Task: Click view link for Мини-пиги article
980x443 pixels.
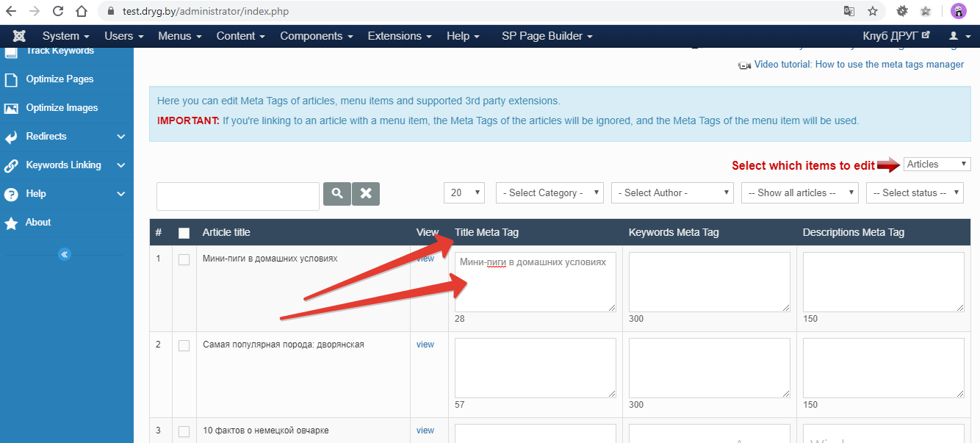Action: coord(425,259)
